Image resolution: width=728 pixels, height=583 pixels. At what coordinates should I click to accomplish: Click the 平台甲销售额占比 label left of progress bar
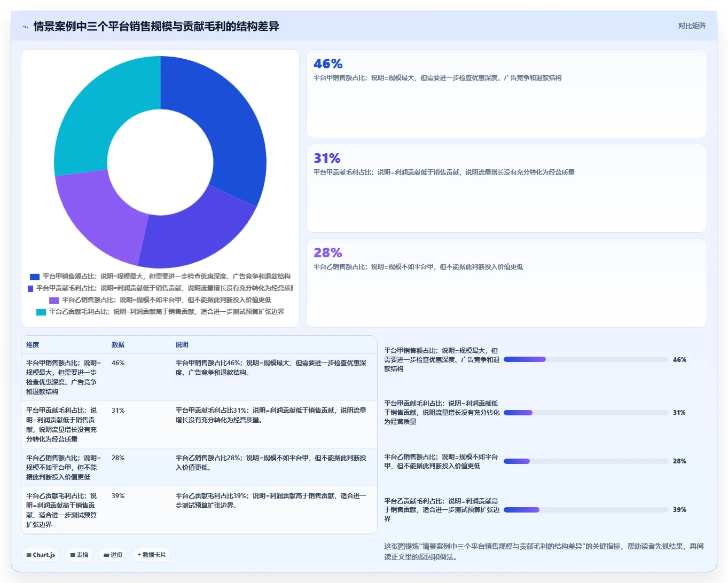pyautogui.click(x=442, y=360)
